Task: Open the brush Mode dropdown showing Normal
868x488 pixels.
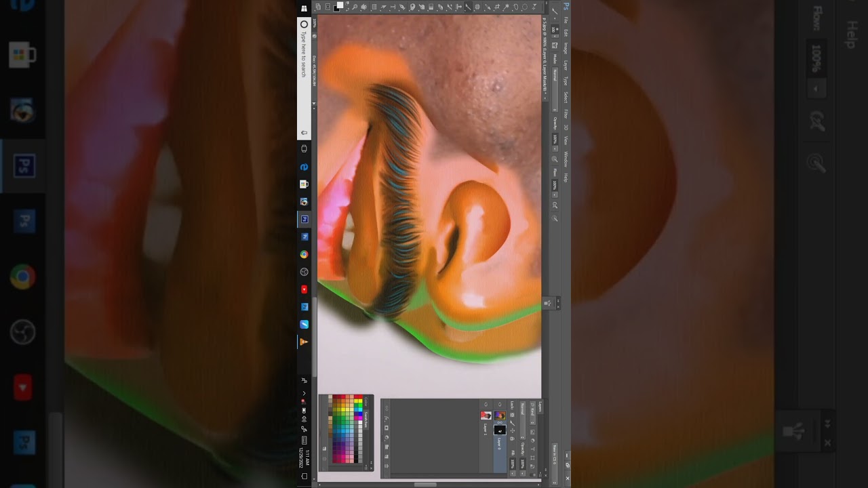Action: point(555,88)
